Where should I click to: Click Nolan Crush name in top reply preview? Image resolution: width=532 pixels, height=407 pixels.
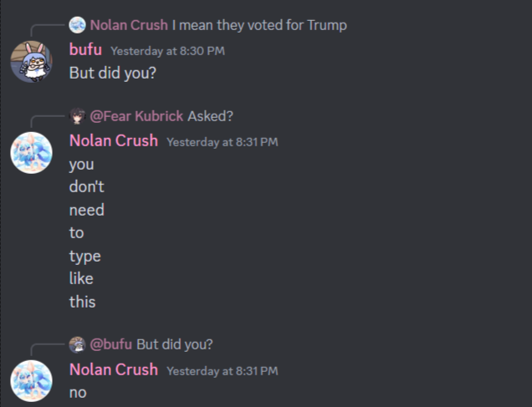pyautogui.click(x=129, y=25)
